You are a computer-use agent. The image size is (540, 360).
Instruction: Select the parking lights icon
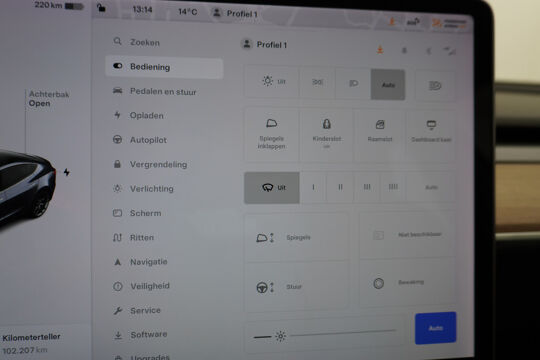(317, 82)
